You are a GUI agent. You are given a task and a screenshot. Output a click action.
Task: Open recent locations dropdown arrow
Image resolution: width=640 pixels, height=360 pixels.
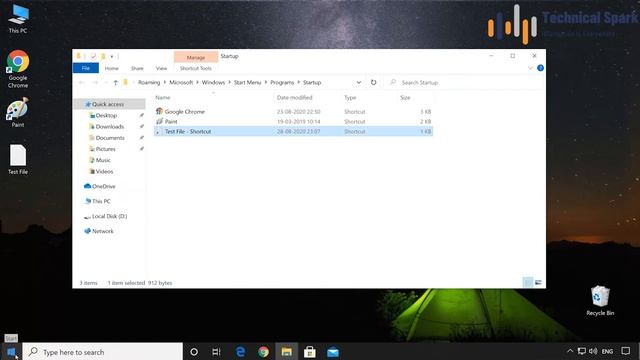[106, 82]
